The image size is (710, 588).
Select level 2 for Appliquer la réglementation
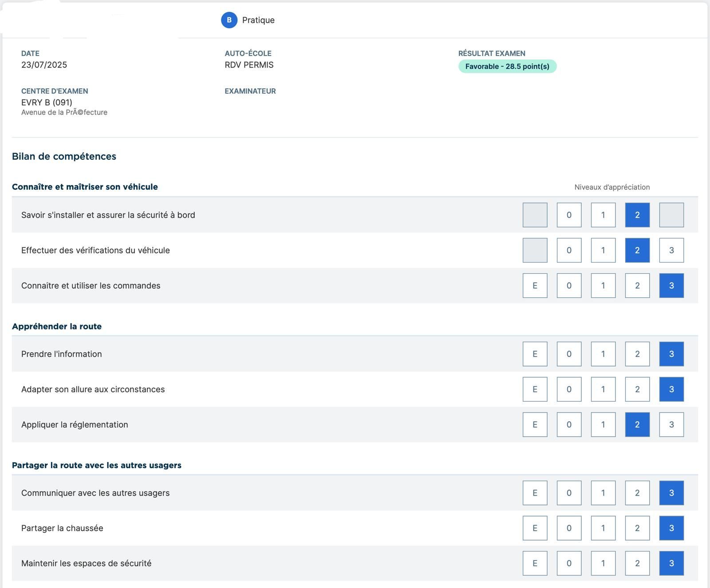[637, 424]
